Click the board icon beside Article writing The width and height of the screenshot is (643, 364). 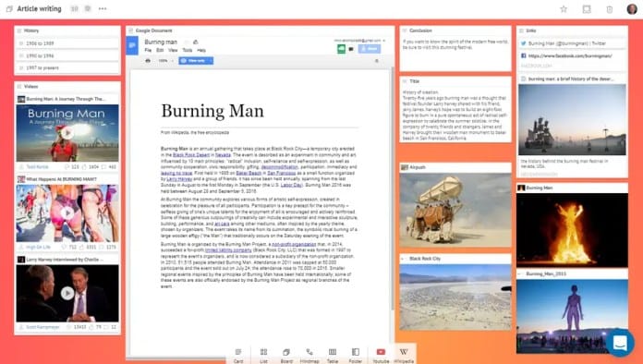point(9,8)
